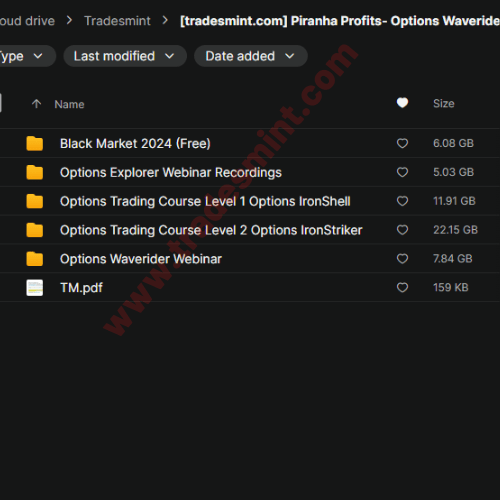Click the 5.03 GB size value
This screenshot has width=500, height=500.
click(x=453, y=172)
